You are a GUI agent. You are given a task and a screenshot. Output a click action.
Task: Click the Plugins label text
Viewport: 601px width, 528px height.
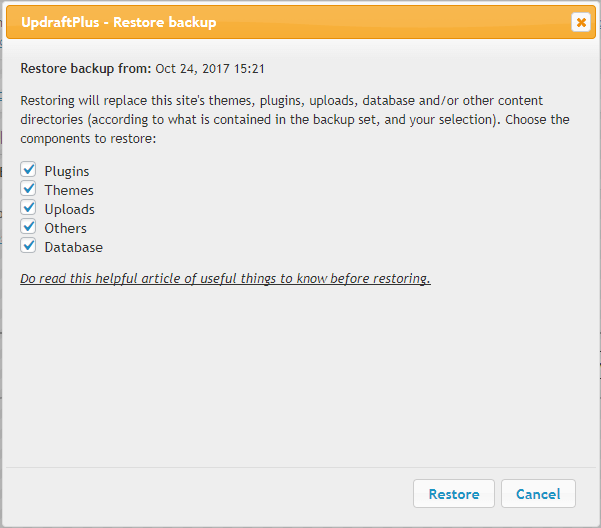click(66, 171)
